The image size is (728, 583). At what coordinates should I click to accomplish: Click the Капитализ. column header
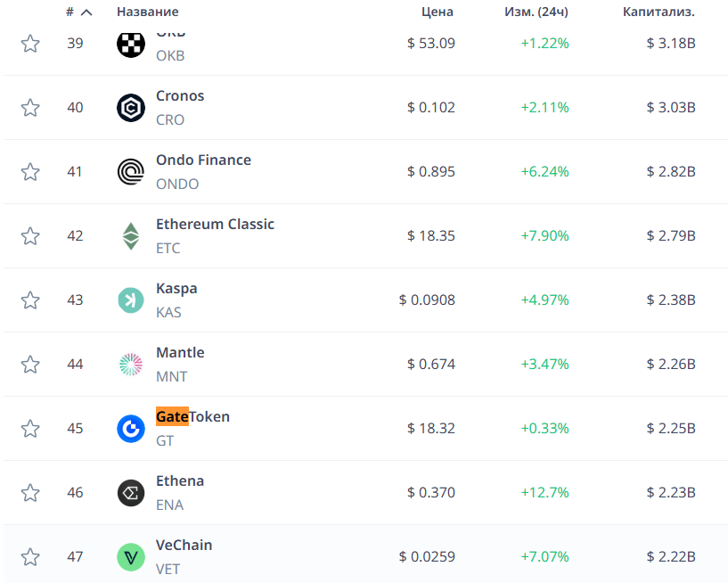[x=658, y=12]
